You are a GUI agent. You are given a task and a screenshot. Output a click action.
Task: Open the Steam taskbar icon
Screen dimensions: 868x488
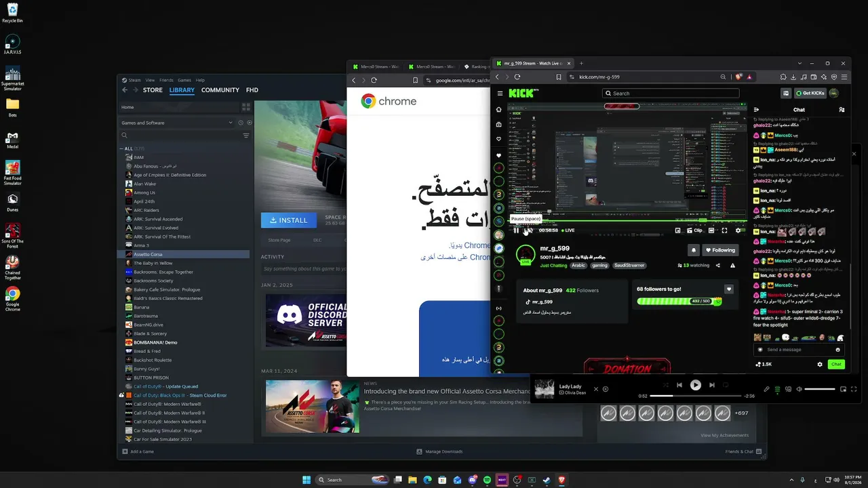[547, 480]
